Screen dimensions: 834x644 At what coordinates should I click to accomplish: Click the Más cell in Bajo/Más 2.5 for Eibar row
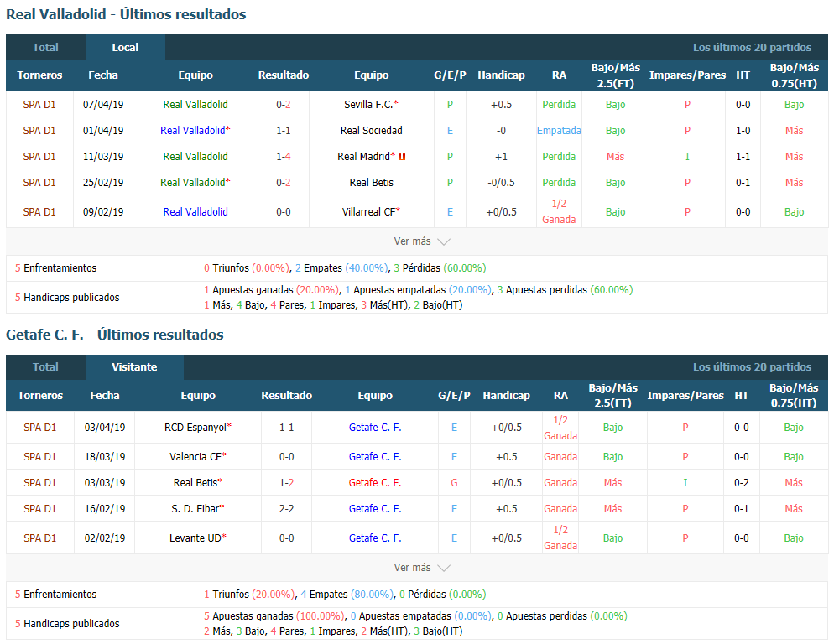point(612,509)
